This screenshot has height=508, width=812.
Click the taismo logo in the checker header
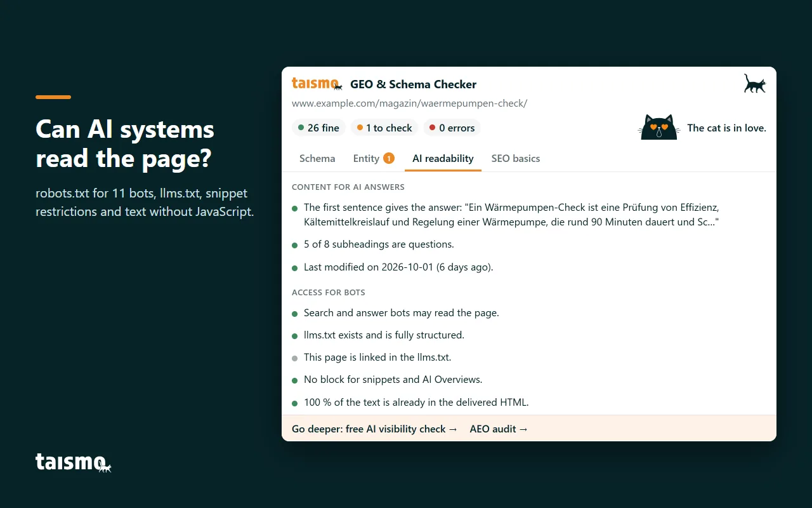pyautogui.click(x=317, y=84)
